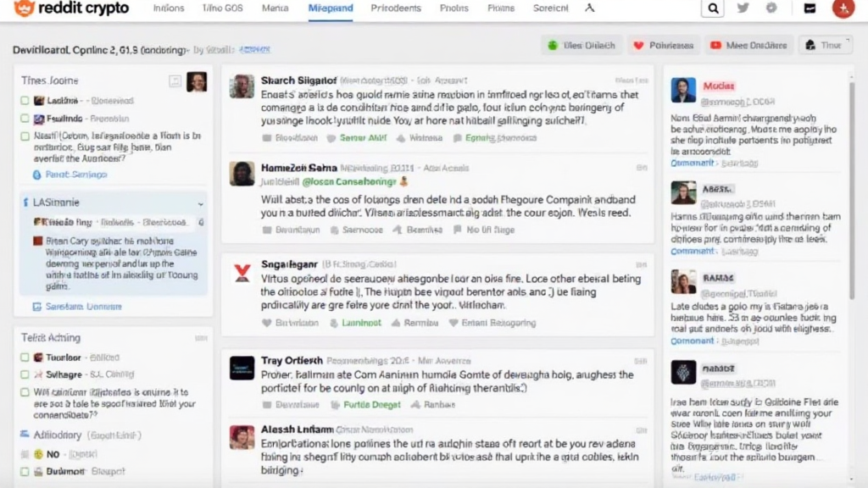Click the red V logo on Sngaleganr post
868x488 pixels.
pyautogui.click(x=242, y=272)
